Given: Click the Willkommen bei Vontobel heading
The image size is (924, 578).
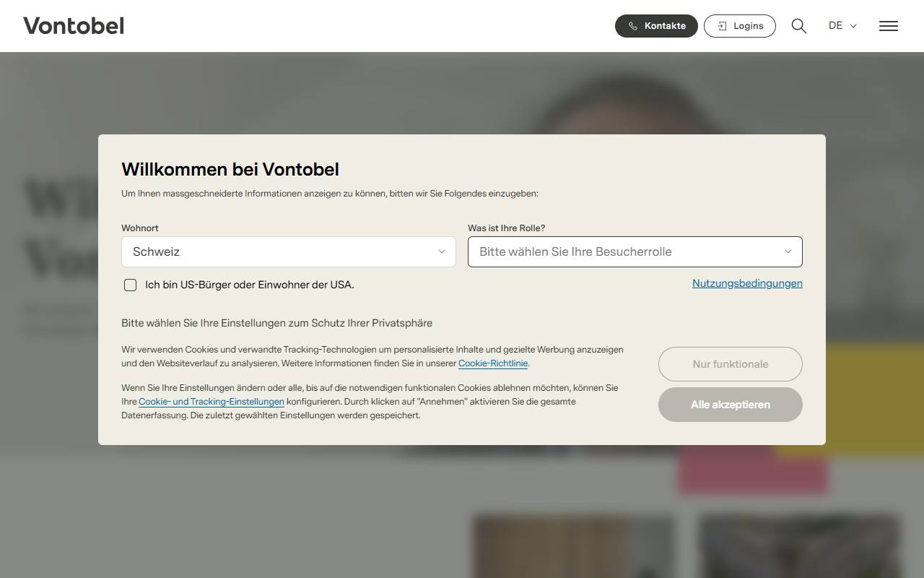Looking at the screenshot, I should click(x=230, y=169).
